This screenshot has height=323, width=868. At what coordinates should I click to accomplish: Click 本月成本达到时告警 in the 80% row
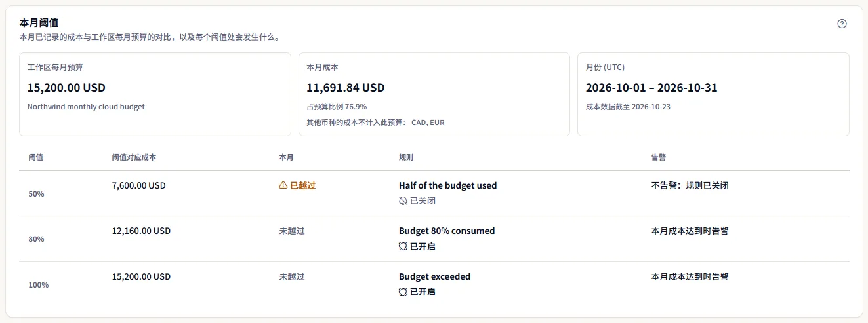click(690, 231)
